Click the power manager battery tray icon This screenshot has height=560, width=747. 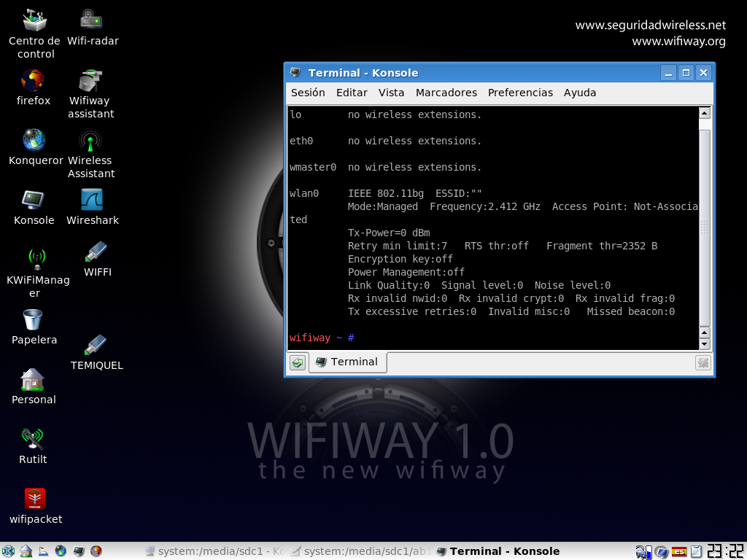click(643, 552)
